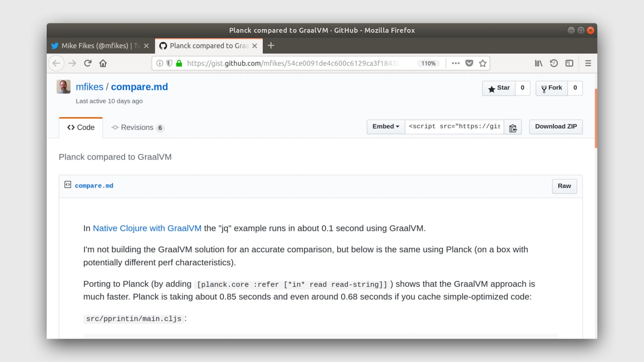Close the Planck compared to GraalVM tab
This screenshot has width=644, height=362.
254,46
